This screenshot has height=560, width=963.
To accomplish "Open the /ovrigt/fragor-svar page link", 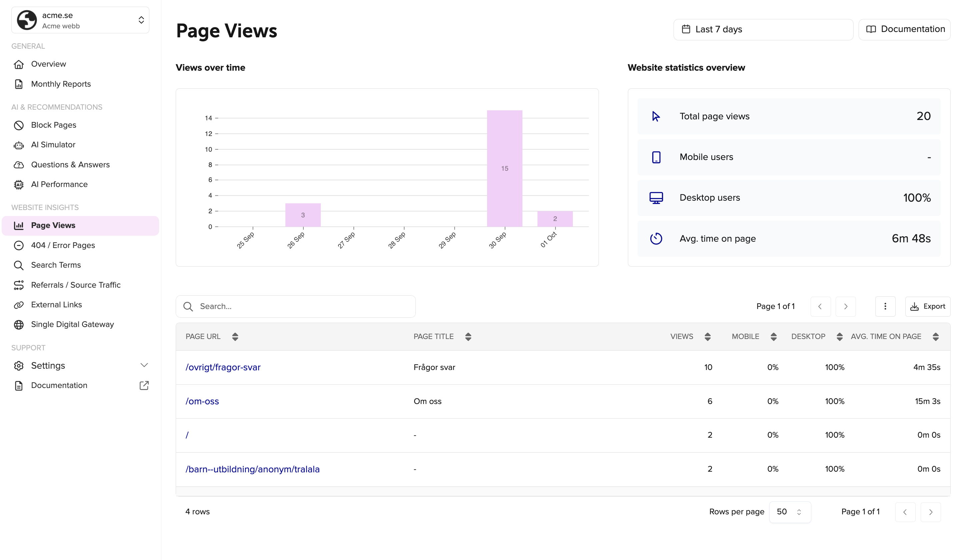I will [223, 367].
